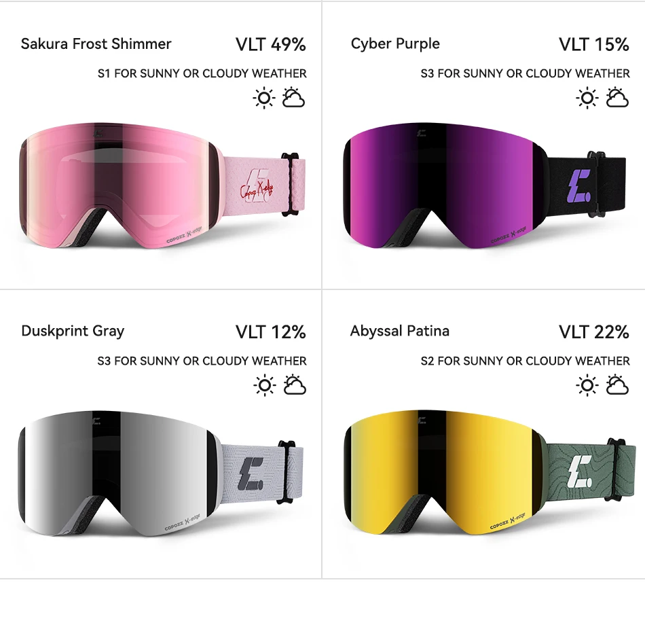The width and height of the screenshot is (645, 644).
Task: Select the pink Sakura Frost Shimmer goggles image
Action: pos(162,185)
